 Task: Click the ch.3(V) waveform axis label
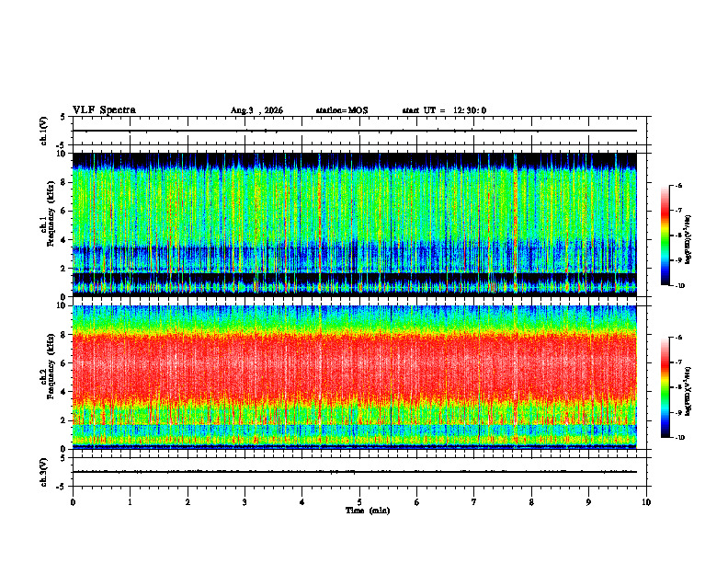[x=44, y=472]
